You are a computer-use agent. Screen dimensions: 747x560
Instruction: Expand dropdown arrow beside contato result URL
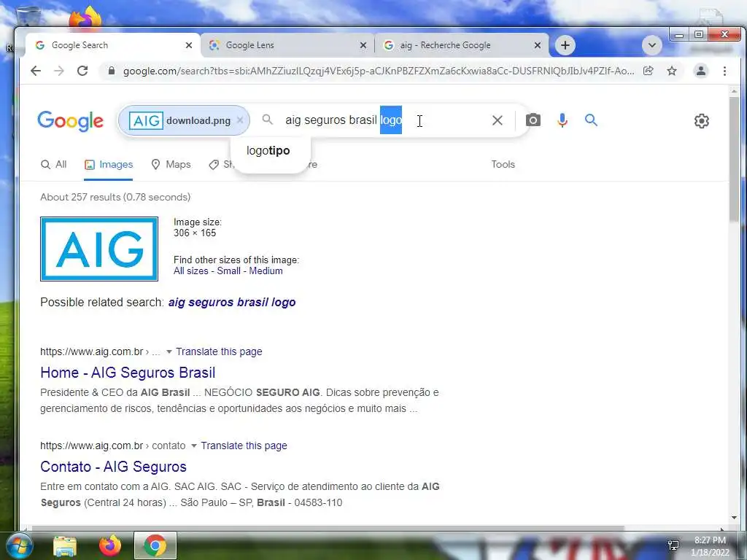pyautogui.click(x=193, y=446)
